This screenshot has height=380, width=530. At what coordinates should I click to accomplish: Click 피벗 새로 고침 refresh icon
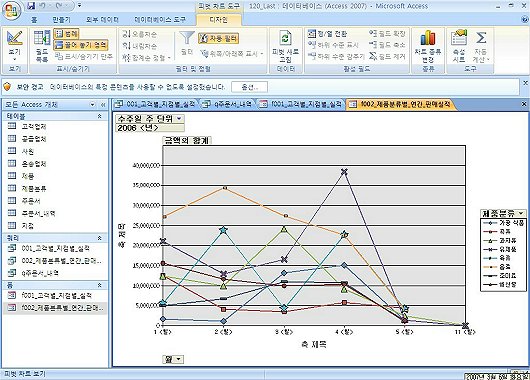pos(285,46)
